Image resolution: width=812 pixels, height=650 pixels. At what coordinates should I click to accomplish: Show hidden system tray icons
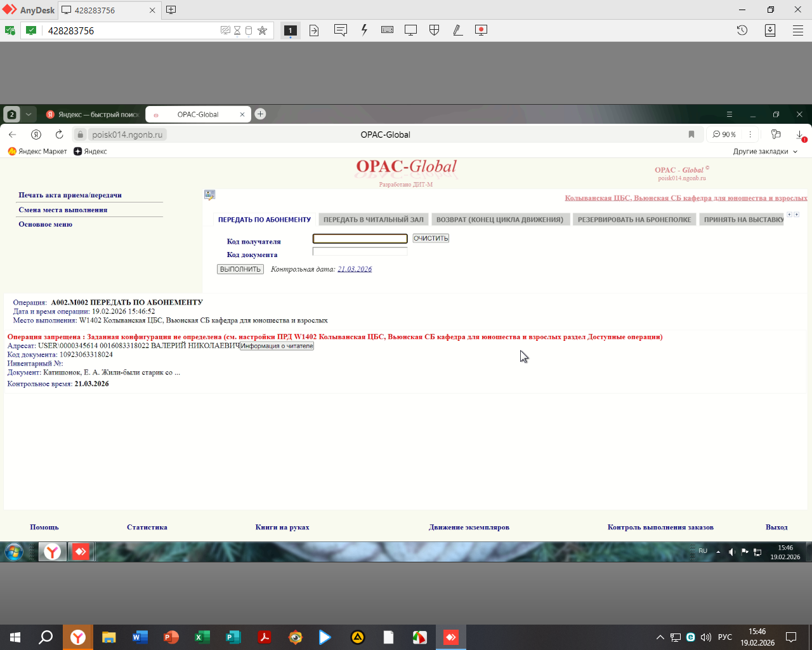click(x=660, y=637)
